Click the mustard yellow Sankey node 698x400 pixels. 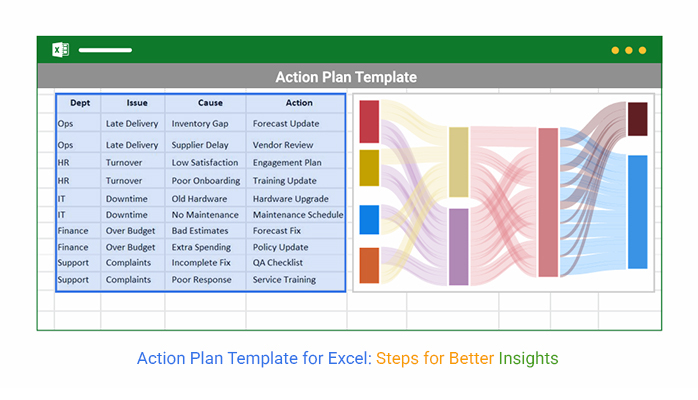click(369, 168)
